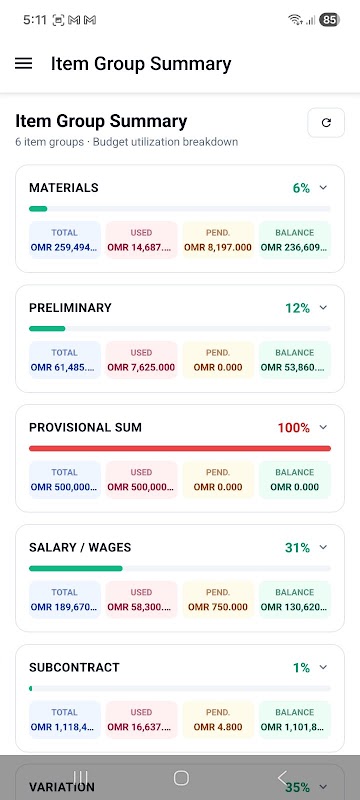Tap the Android home navigation icon
Screen dimensions: 360x800
pyautogui.click(x=181, y=778)
